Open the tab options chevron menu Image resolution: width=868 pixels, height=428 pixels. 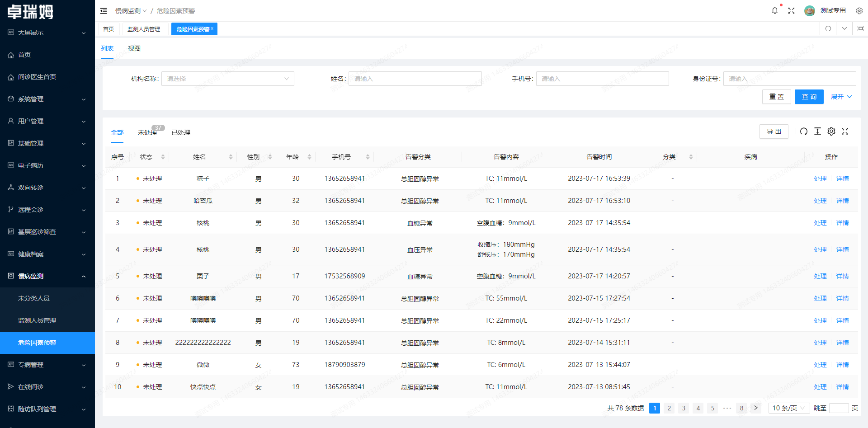tap(844, 28)
